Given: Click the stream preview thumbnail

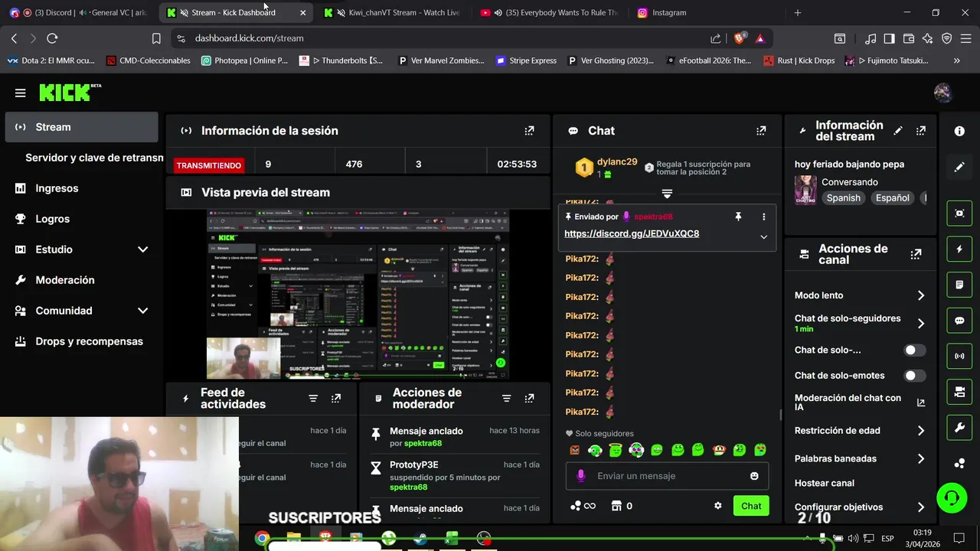Looking at the screenshot, I should (x=358, y=294).
